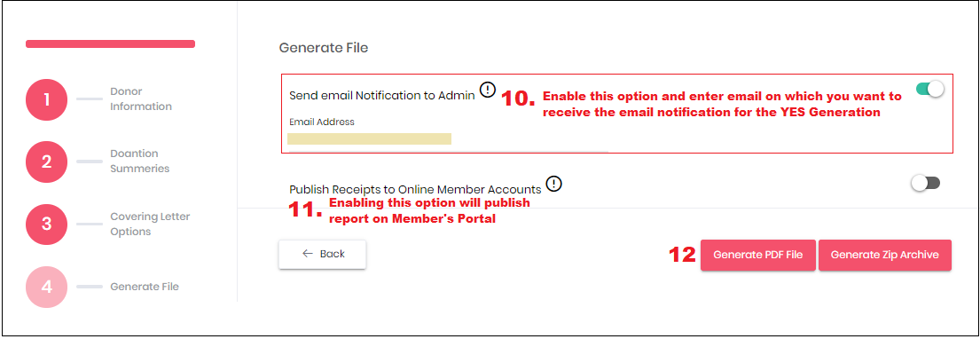Disable Send email Notification to Admin toggle
This screenshot has height=339, width=980.
pos(929,90)
